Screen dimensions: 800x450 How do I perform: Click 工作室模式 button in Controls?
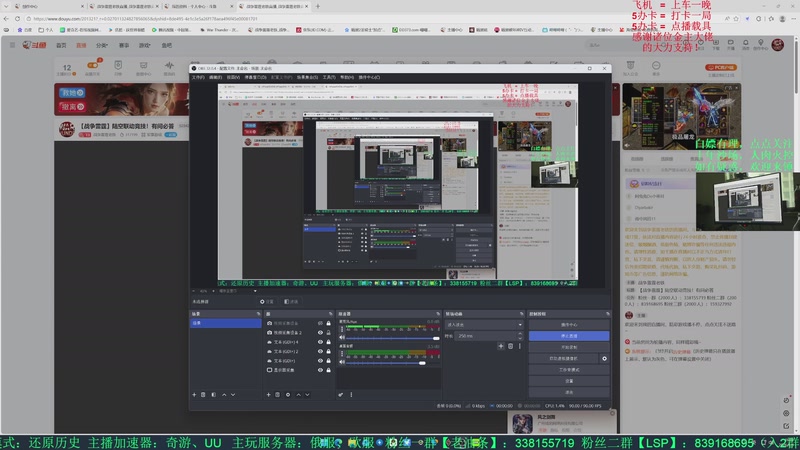[569, 370]
